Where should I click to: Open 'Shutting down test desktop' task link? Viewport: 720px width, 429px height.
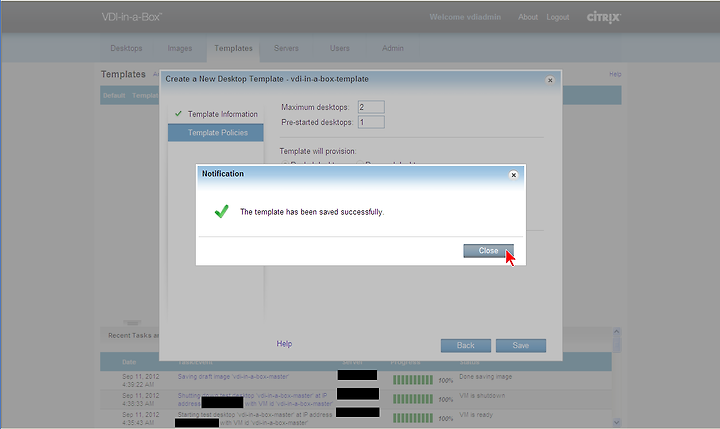point(255,400)
